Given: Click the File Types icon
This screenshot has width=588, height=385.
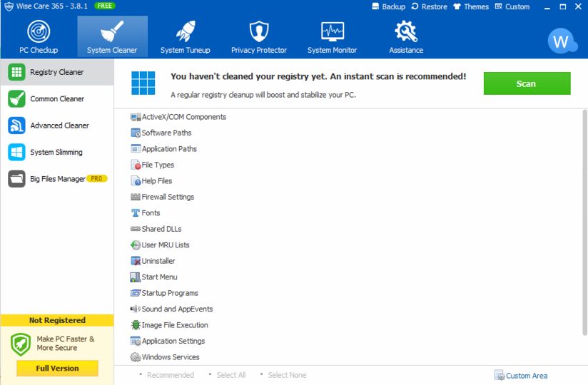Looking at the screenshot, I should click(136, 165).
